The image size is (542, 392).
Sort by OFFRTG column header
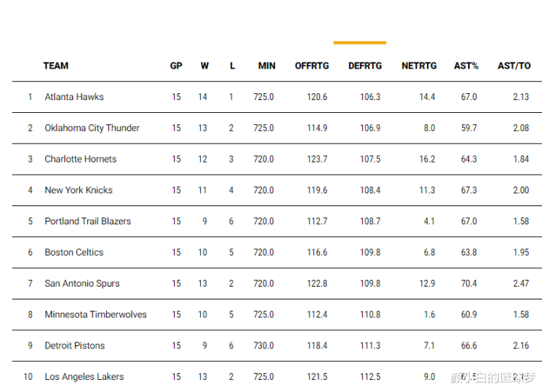pyautogui.click(x=312, y=66)
